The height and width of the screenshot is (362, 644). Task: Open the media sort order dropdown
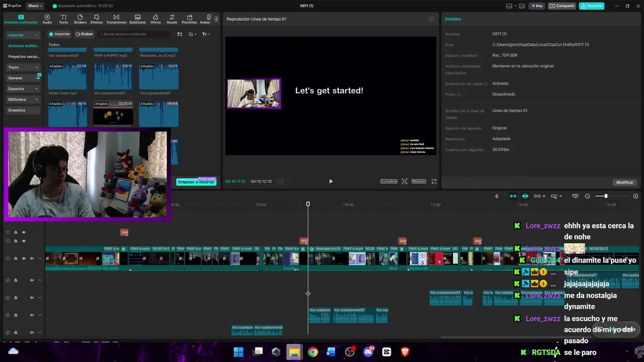pyautogui.click(x=192, y=34)
